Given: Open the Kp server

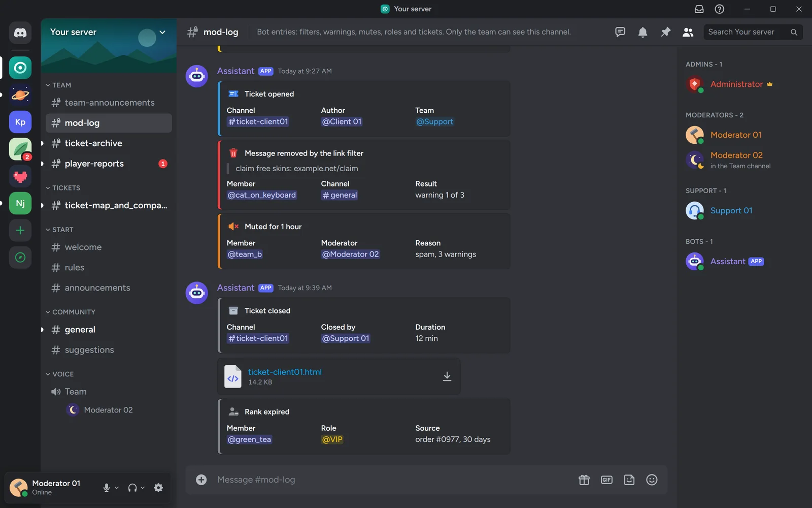Looking at the screenshot, I should pos(20,122).
